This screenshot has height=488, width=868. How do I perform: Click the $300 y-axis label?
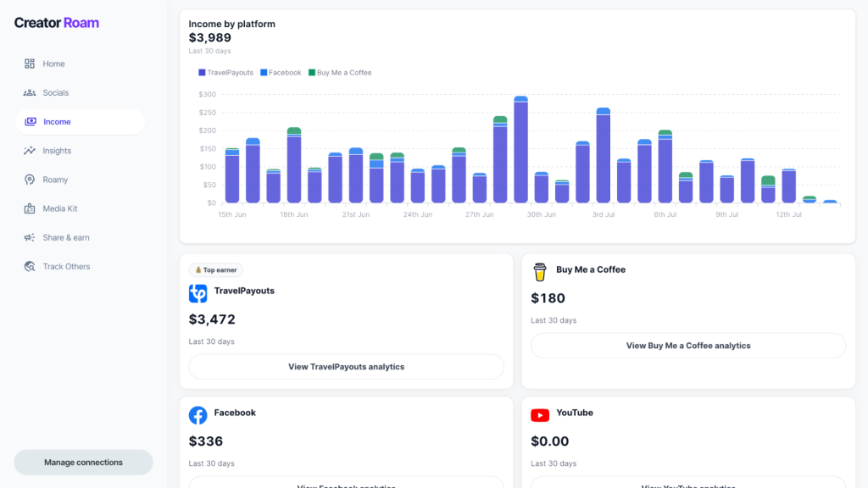click(207, 94)
